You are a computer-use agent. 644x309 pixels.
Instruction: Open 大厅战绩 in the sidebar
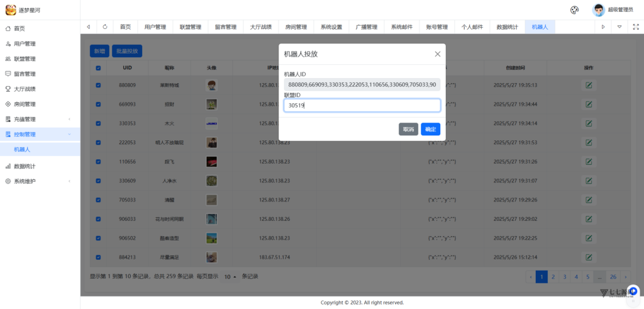(40, 89)
